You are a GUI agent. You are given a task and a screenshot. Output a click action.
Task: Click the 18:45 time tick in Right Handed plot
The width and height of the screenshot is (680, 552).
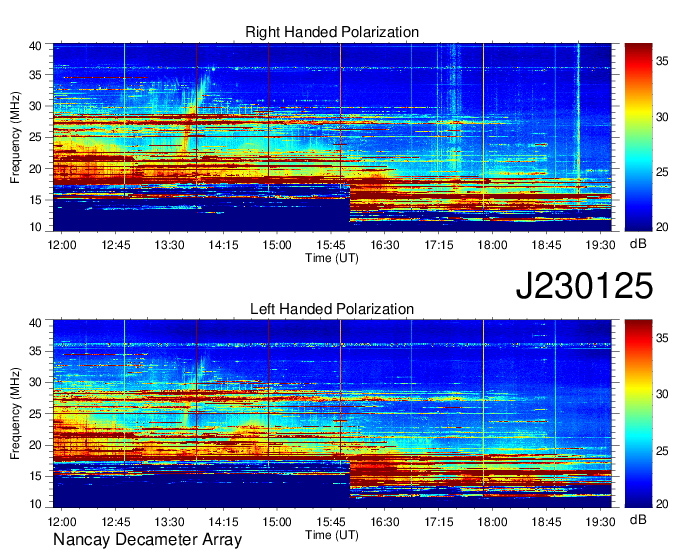546,245
